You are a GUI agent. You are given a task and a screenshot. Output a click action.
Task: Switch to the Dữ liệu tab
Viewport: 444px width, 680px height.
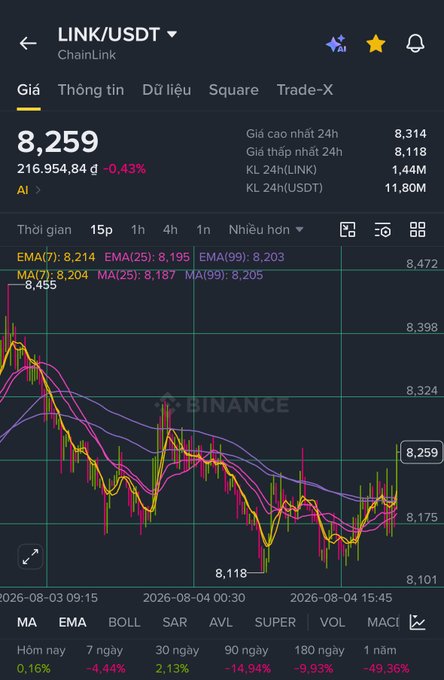[x=166, y=90]
